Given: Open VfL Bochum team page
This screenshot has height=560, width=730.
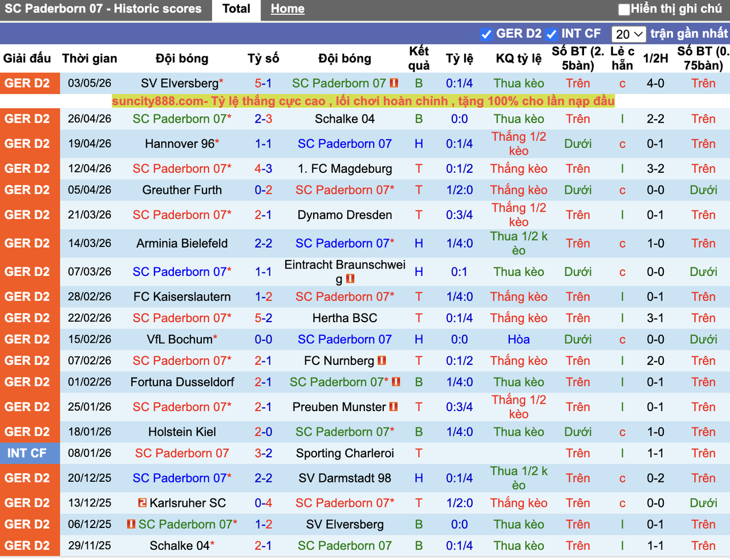Looking at the screenshot, I should (x=180, y=339).
